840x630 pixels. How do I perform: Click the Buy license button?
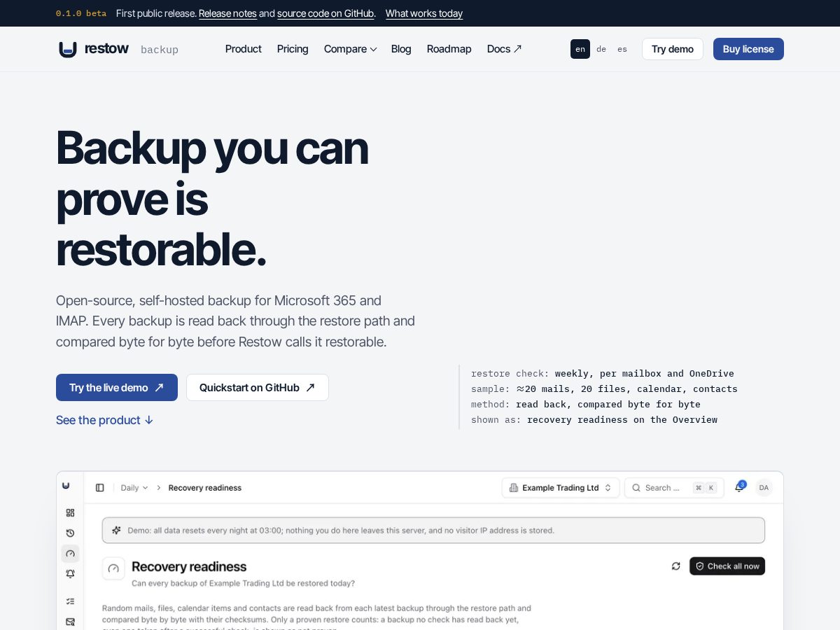click(x=748, y=49)
